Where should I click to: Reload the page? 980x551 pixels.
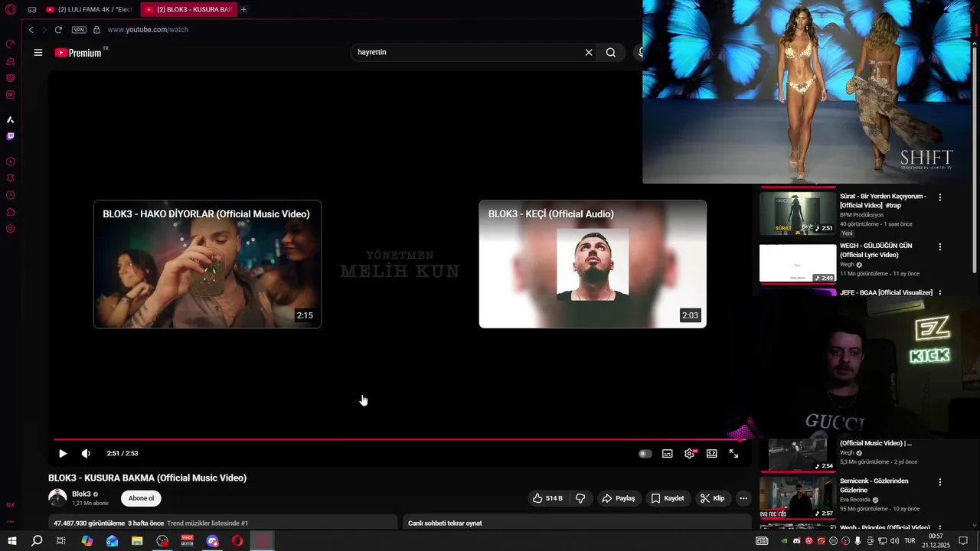58,30
